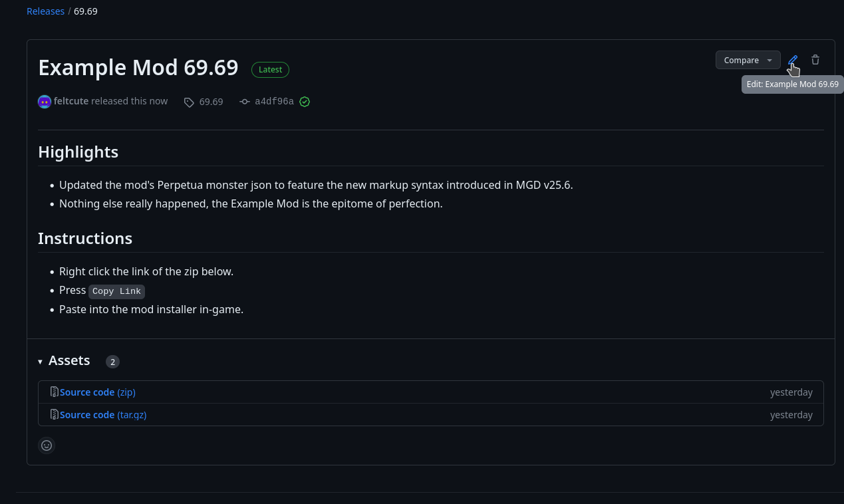Open the 69.69 tag link
Viewport: 844px width, 504px height.
click(211, 102)
